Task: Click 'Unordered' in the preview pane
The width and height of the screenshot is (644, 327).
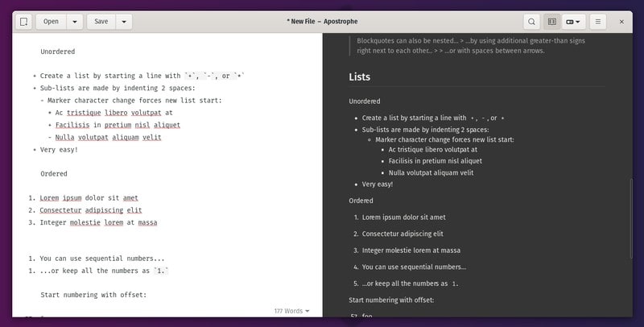Action: click(365, 101)
